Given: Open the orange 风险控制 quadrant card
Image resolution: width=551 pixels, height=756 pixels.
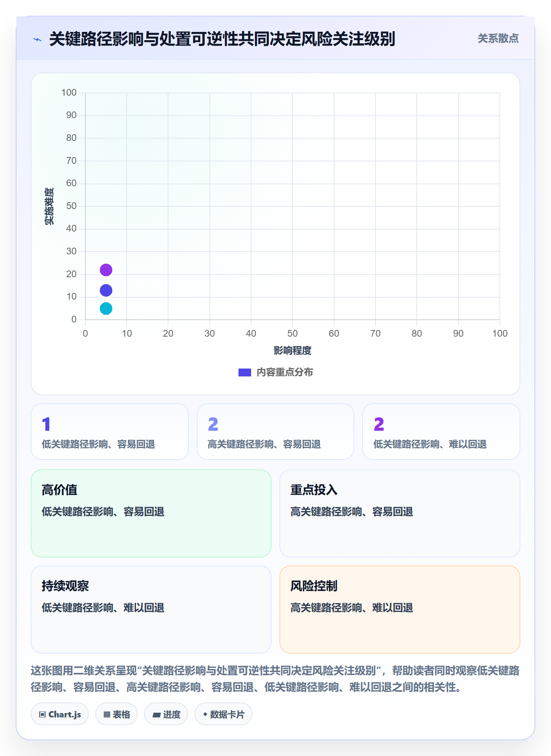Looking at the screenshot, I should click(x=400, y=610).
